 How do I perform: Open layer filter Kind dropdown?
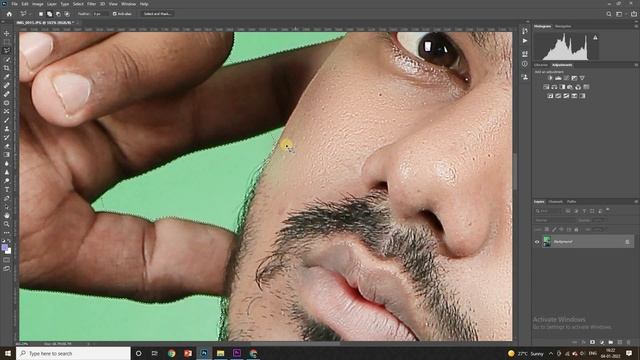pyautogui.click(x=549, y=211)
